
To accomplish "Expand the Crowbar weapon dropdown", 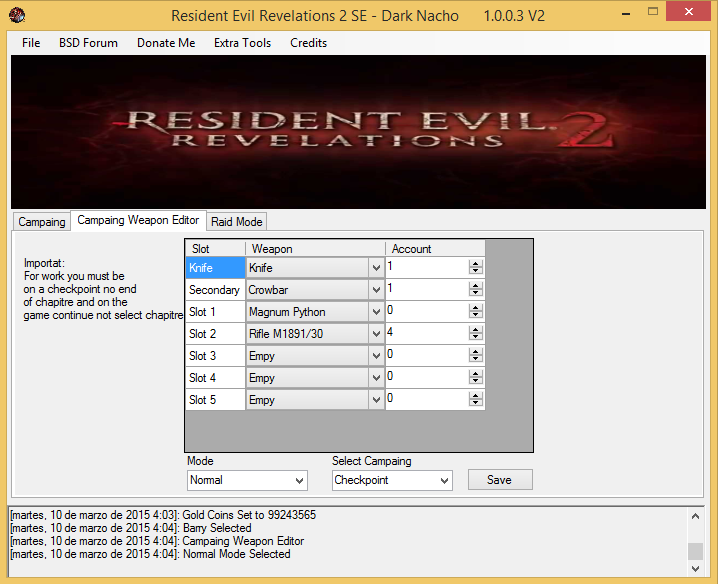I will point(376,290).
